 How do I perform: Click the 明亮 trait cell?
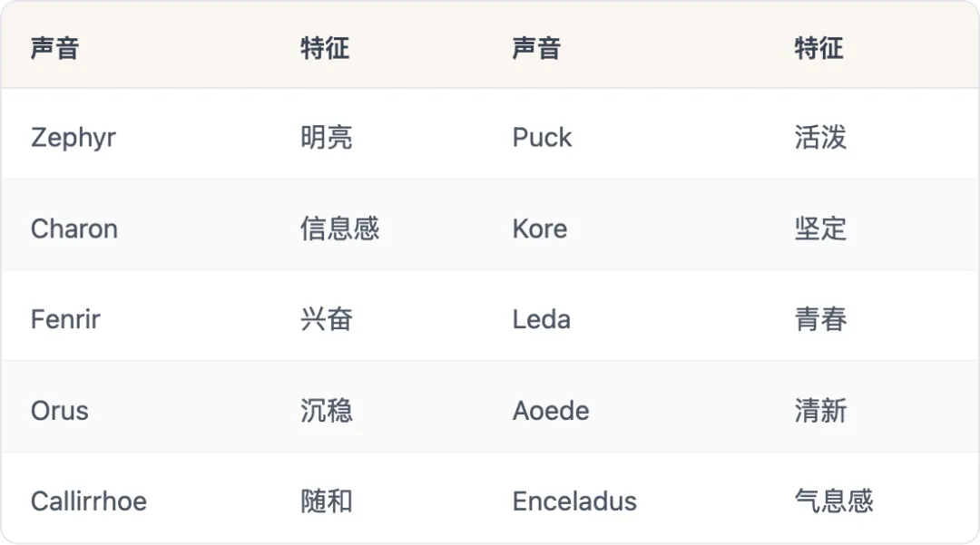pyautogui.click(x=327, y=137)
